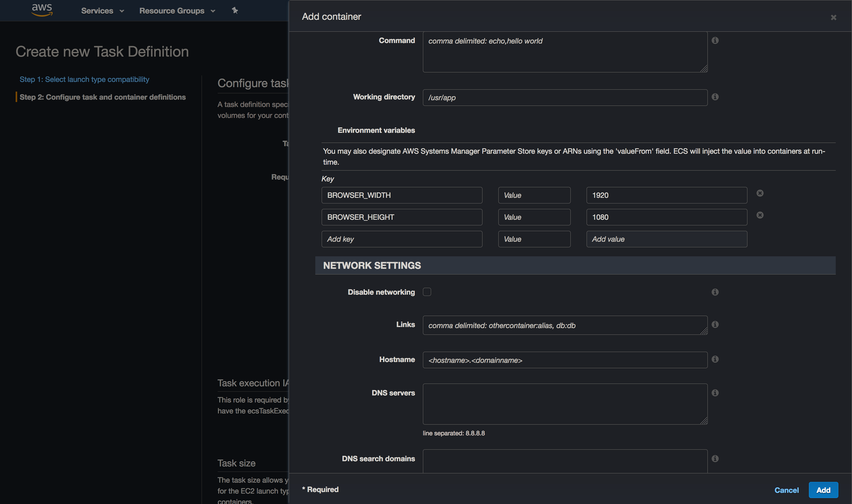Toggle the Disable networking checkbox
Screen dimensions: 852x504
click(x=427, y=291)
